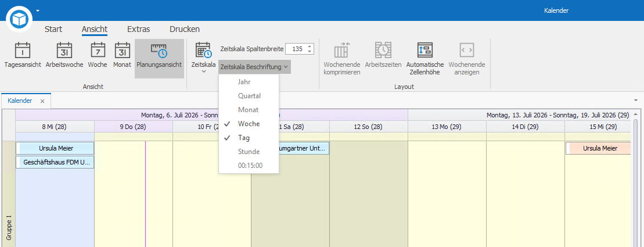The height and width of the screenshot is (247, 644).
Task: Decrease Zeitskala Spaltenbreite with down arrow
Action: click(x=310, y=52)
